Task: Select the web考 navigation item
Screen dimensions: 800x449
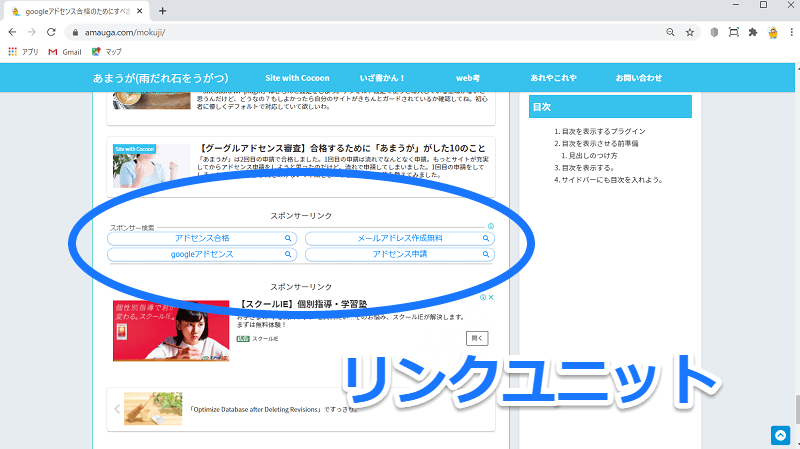Action: [x=468, y=77]
